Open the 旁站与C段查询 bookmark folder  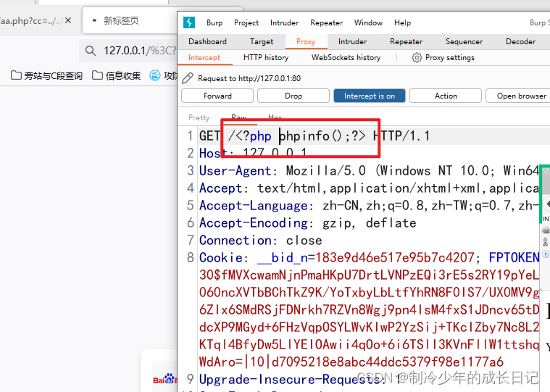[x=46, y=75]
